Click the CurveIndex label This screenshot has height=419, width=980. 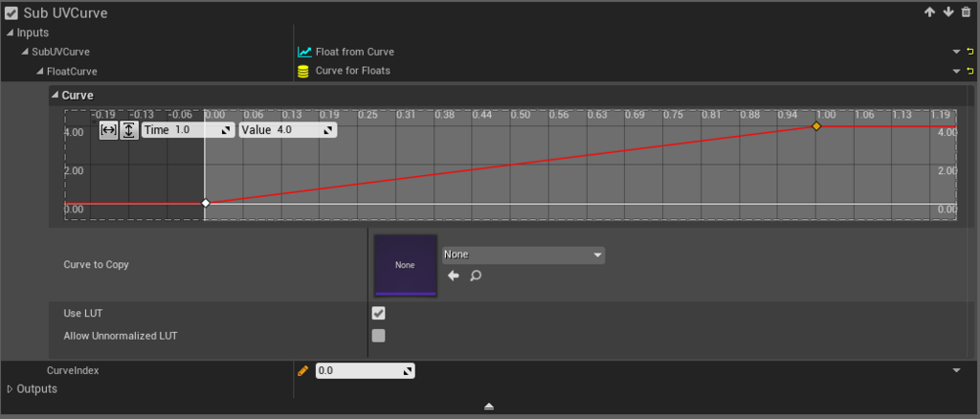73,371
